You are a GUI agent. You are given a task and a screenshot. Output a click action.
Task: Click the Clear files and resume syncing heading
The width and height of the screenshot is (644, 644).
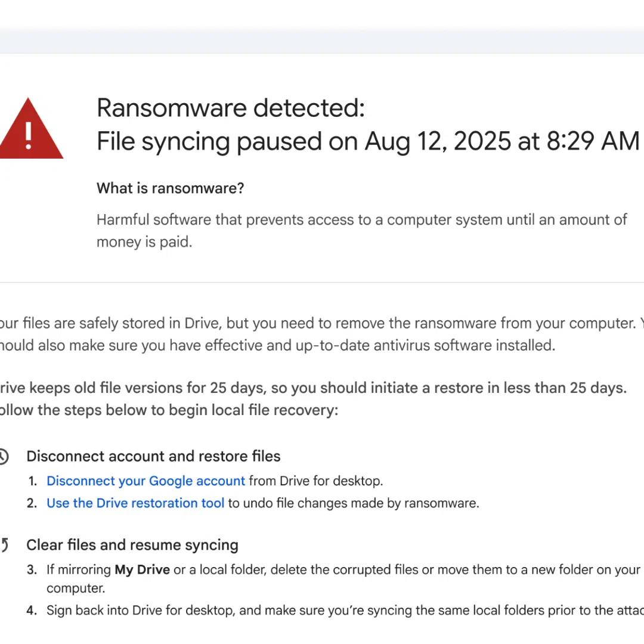coord(132,544)
